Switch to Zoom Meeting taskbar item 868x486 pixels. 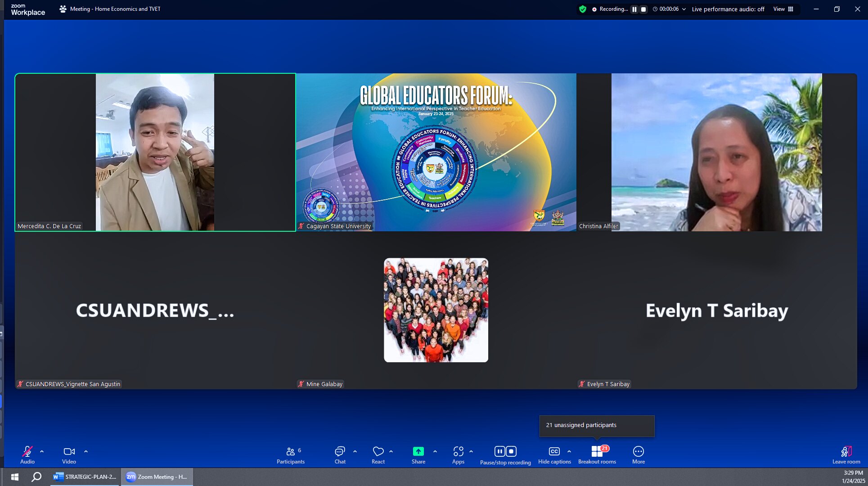click(x=157, y=477)
